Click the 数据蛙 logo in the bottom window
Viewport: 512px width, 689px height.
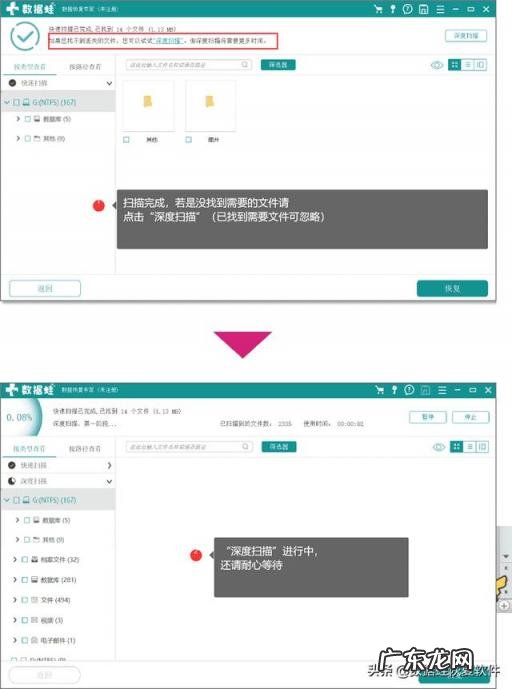(29, 390)
